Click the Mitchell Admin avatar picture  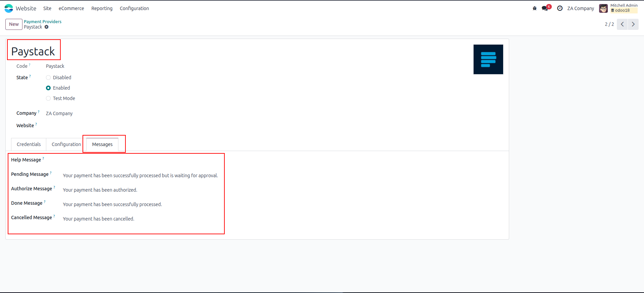(x=603, y=8)
